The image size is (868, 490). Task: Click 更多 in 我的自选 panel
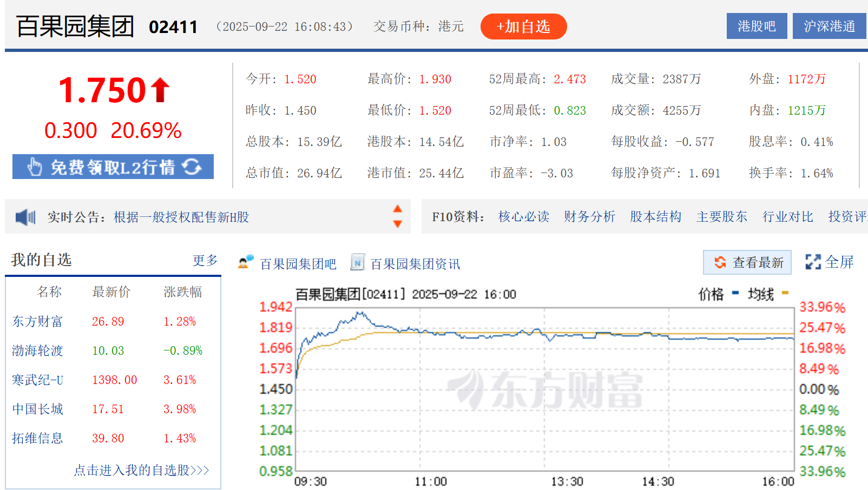pyautogui.click(x=205, y=261)
